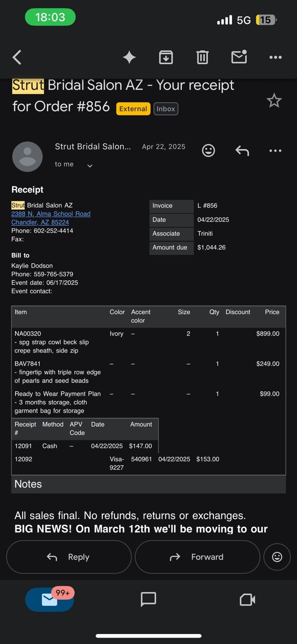
Task: Tap the Receipt heading
Action: pyautogui.click(x=27, y=189)
